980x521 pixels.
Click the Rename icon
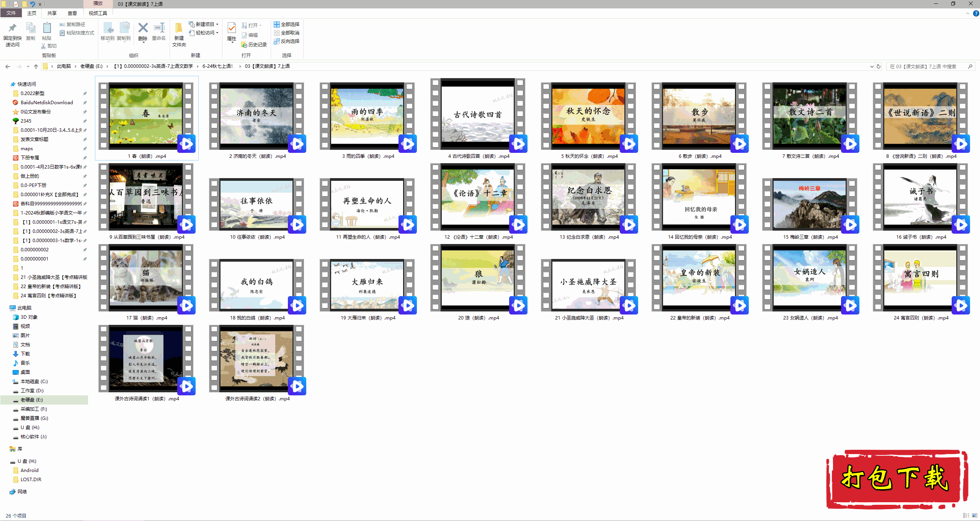click(159, 28)
